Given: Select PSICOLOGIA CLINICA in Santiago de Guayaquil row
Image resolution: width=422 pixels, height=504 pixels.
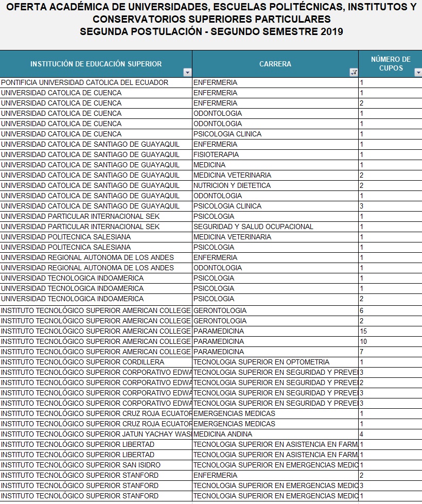Looking at the screenshot, I should [x=275, y=206].
